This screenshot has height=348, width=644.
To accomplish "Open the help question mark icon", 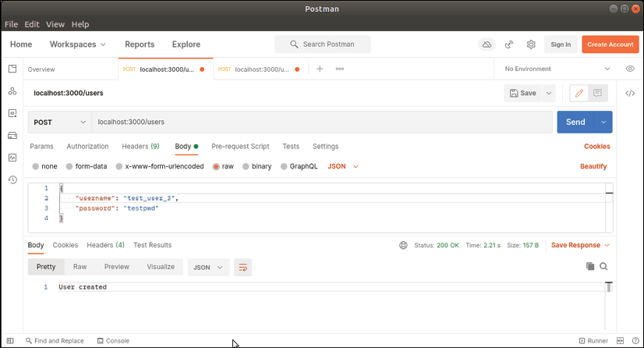I will click(x=635, y=341).
